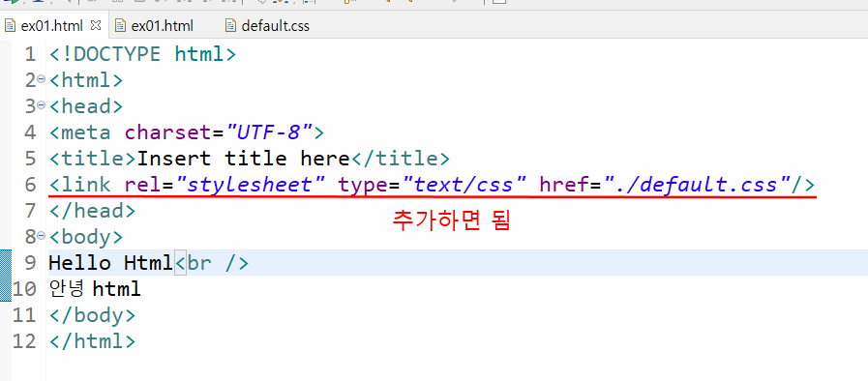This screenshot has height=381, width=868.
Task: Click line number 6 in the gutter
Action: 30,184
